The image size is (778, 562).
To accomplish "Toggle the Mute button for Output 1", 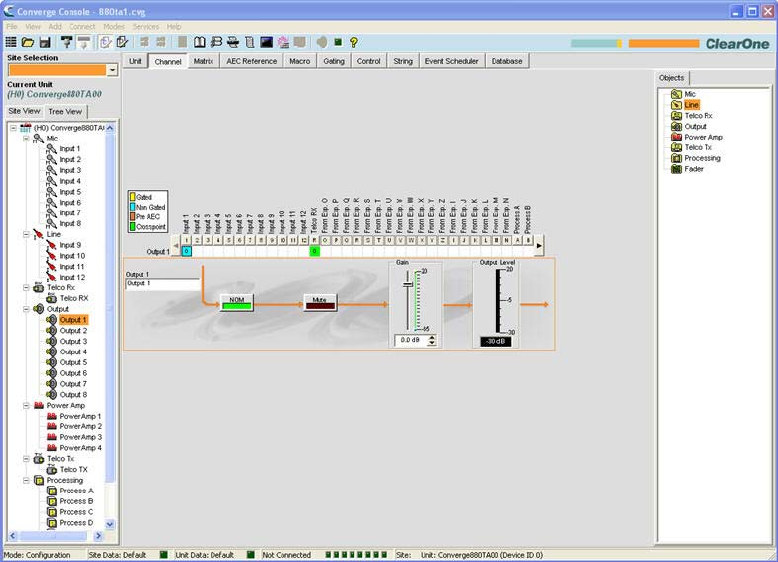I will pos(320,303).
